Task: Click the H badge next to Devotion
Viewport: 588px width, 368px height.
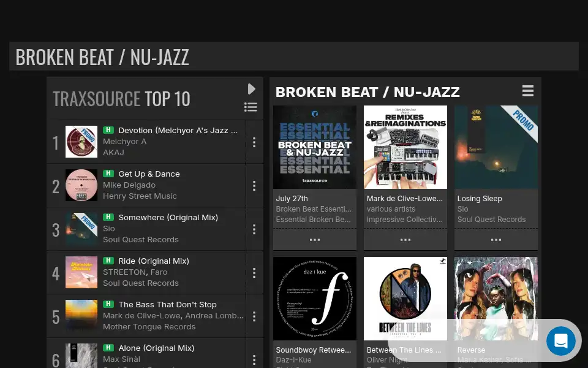Action: point(108,130)
